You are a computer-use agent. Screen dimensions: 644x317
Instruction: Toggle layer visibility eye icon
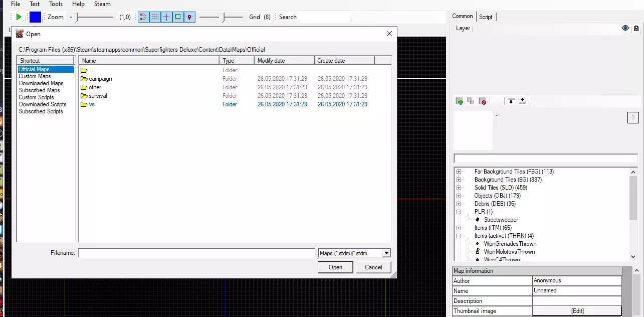(625, 29)
